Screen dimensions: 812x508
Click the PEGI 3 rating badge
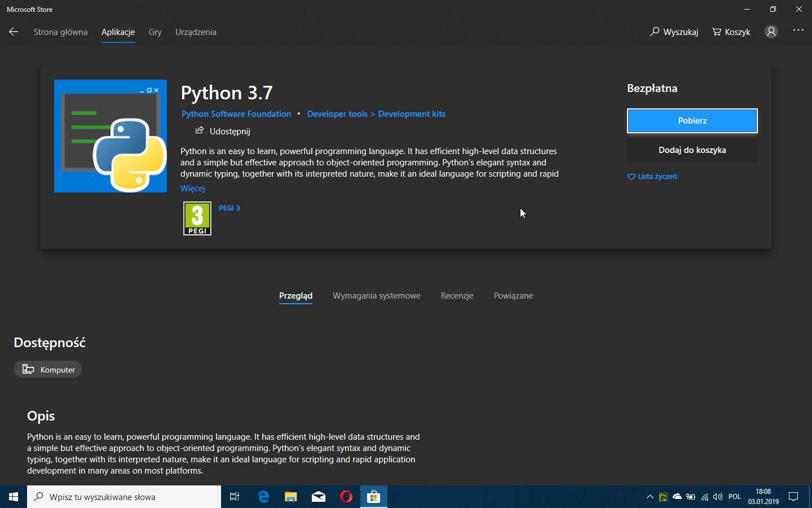(197, 218)
